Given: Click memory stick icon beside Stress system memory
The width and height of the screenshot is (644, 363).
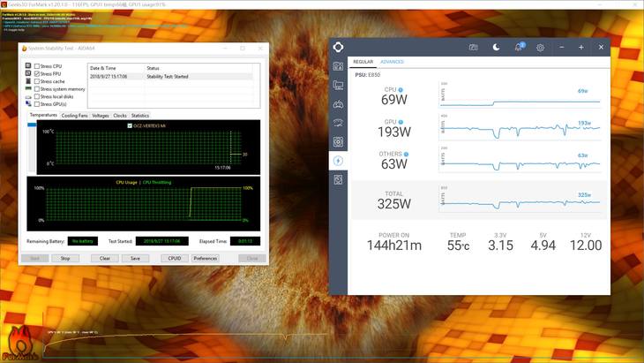Looking at the screenshot, I should (28, 88).
